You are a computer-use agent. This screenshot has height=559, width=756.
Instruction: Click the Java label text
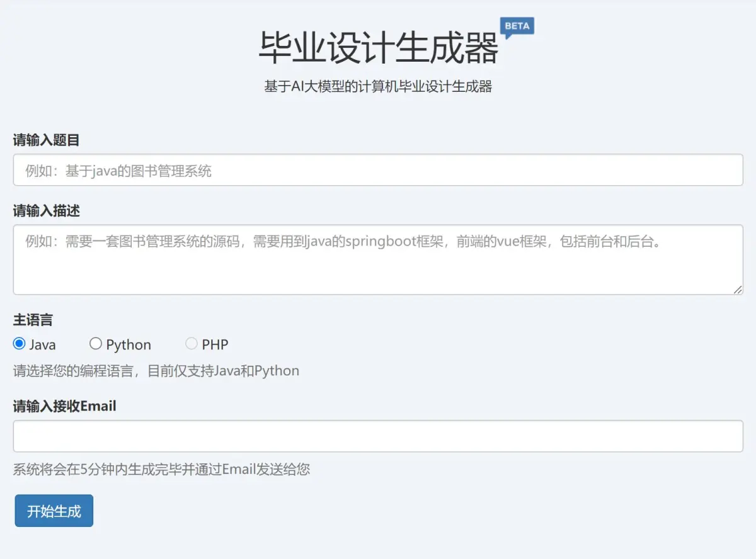(x=43, y=344)
